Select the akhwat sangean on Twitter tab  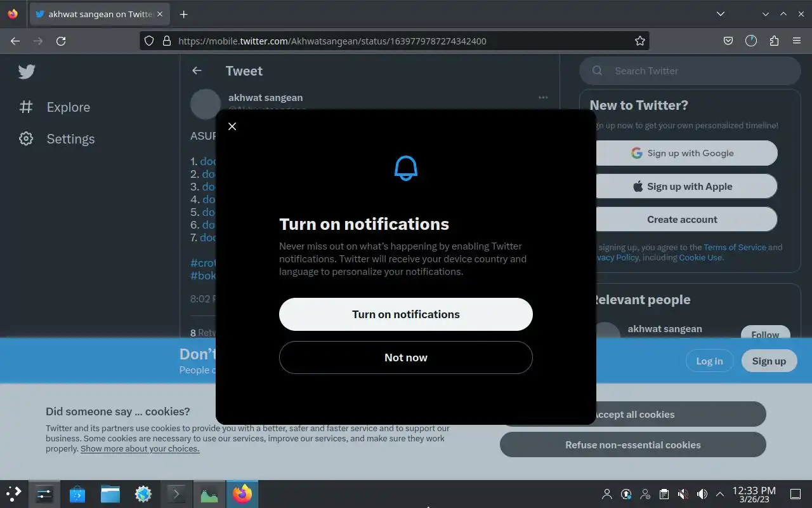pyautogui.click(x=98, y=14)
